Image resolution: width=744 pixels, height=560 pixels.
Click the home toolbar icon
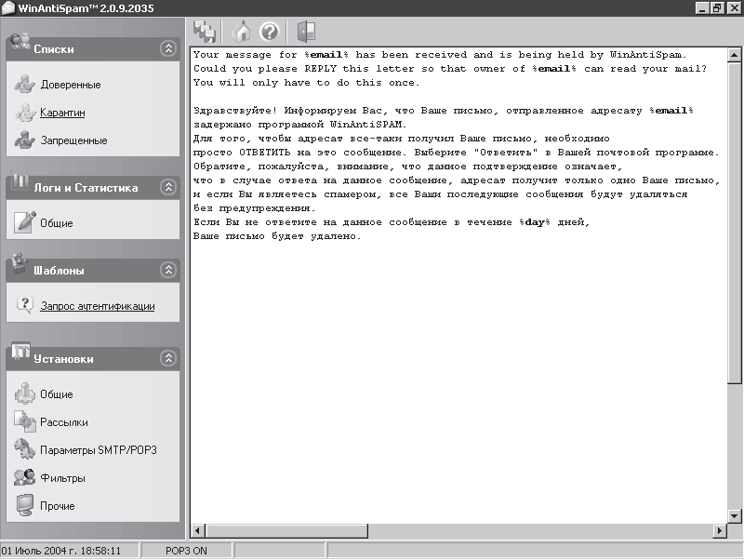(x=242, y=32)
